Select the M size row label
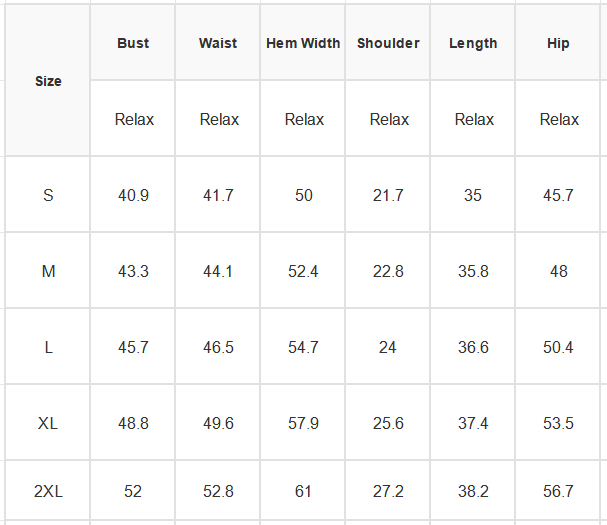The width and height of the screenshot is (607, 525). coord(48,271)
